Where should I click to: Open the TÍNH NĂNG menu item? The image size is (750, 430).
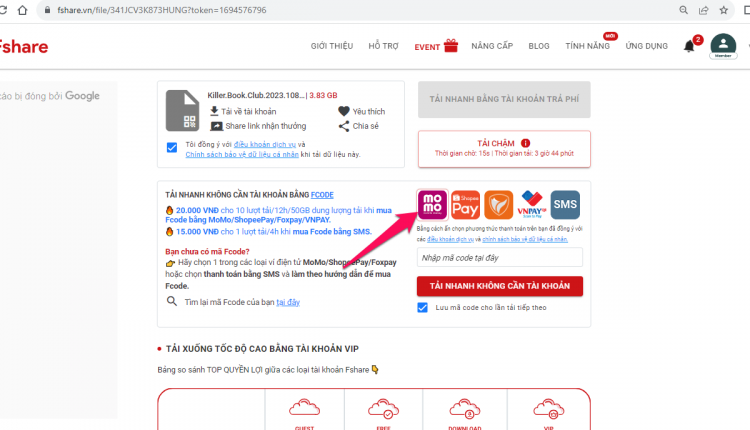pyautogui.click(x=587, y=46)
